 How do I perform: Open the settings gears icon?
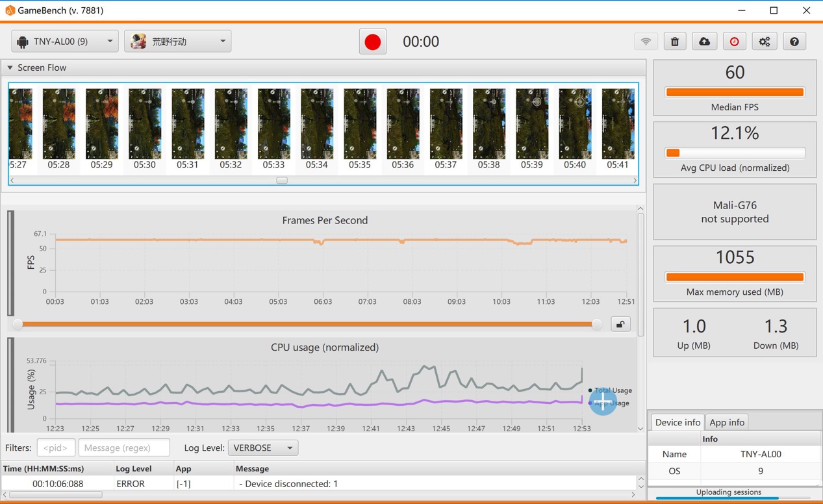tap(764, 42)
